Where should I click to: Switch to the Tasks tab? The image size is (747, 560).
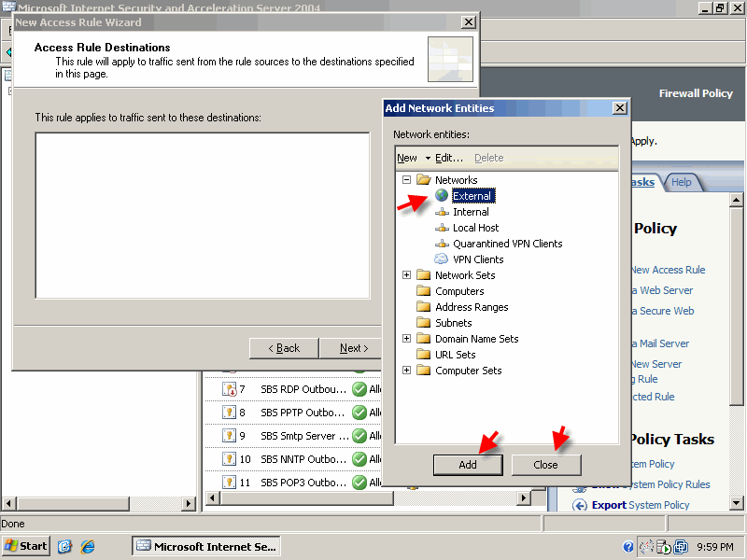pos(642,182)
